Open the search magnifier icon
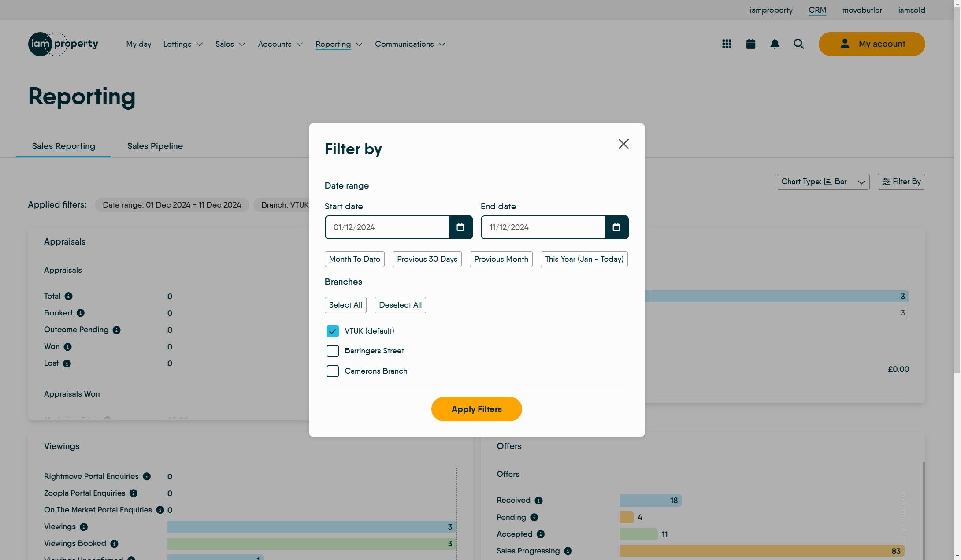961x560 pixels. click(x=798, y=44)
